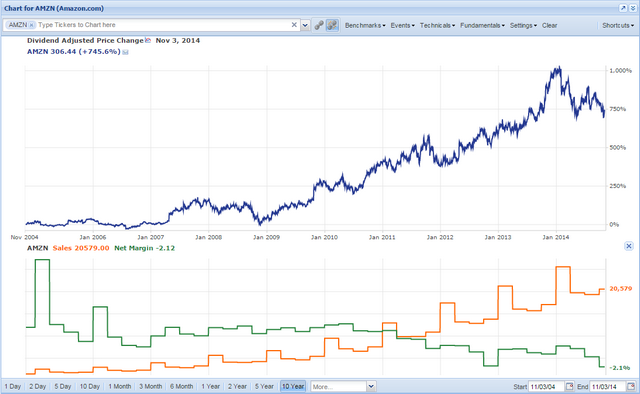The height and width of the screenshot is (394, 640).
Task: Open the End date calendar picker
Action: 631,386
